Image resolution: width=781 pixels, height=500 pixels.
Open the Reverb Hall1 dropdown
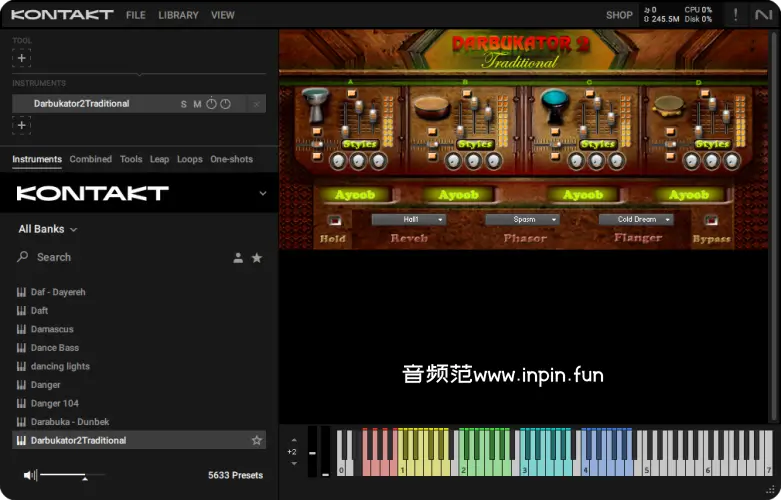(409, 219)
